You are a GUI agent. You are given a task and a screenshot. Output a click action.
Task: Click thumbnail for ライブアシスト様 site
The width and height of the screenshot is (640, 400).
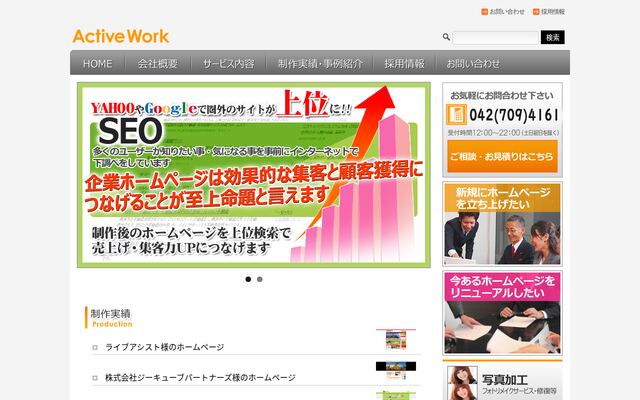(x=396, y=339)
